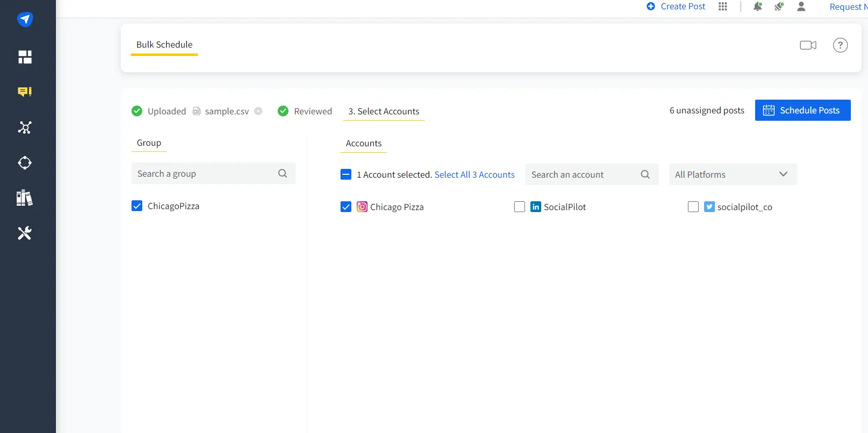
Task: Click the sample.csv file name
Action: point(227,111)
